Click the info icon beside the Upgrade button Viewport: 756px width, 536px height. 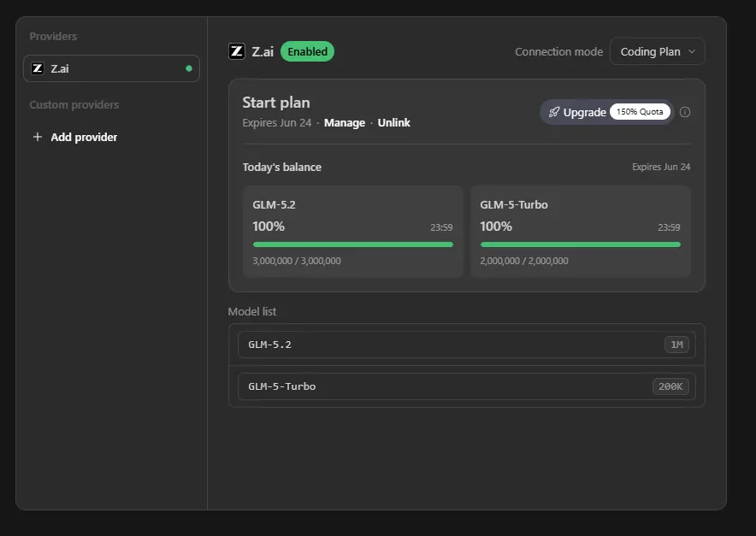point(685,112)
